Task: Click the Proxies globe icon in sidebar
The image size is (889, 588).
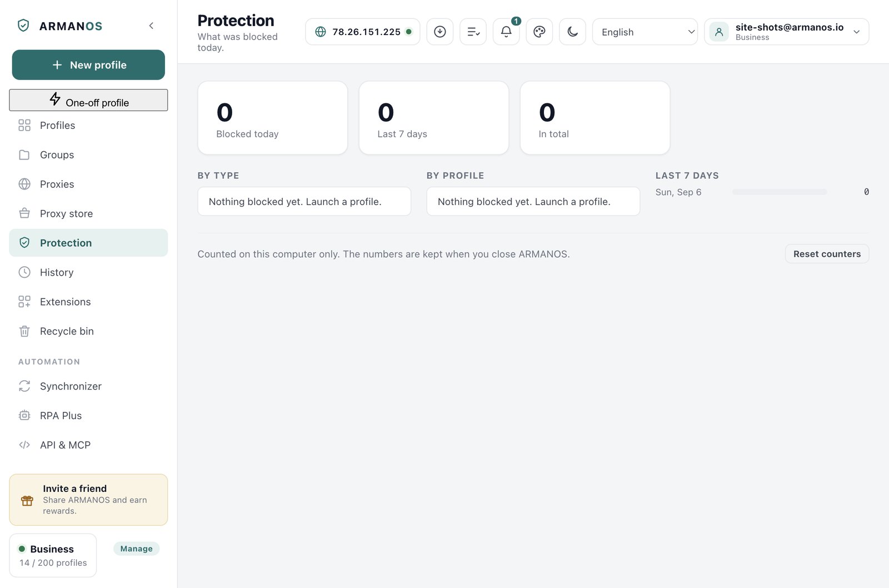Action: [24, 184]
